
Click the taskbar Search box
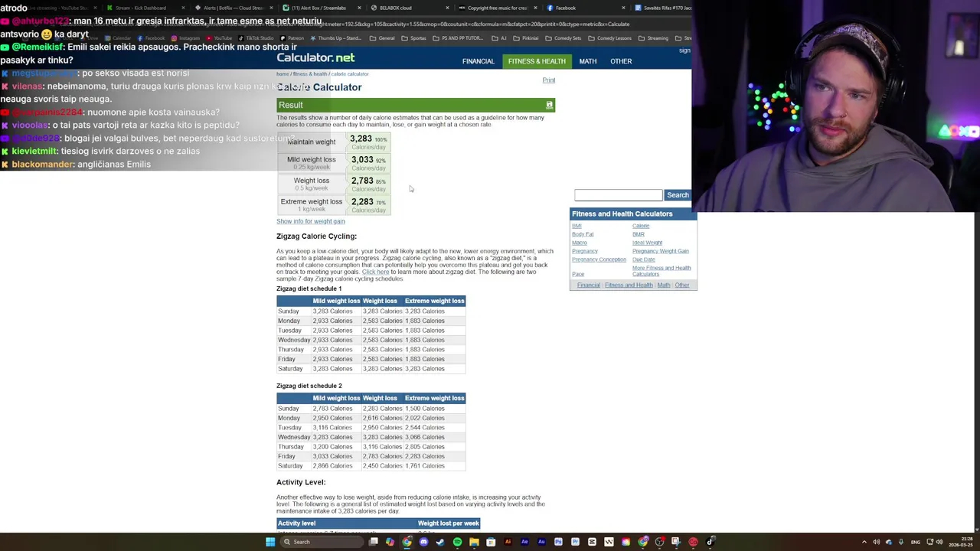(x=322, y=542)
